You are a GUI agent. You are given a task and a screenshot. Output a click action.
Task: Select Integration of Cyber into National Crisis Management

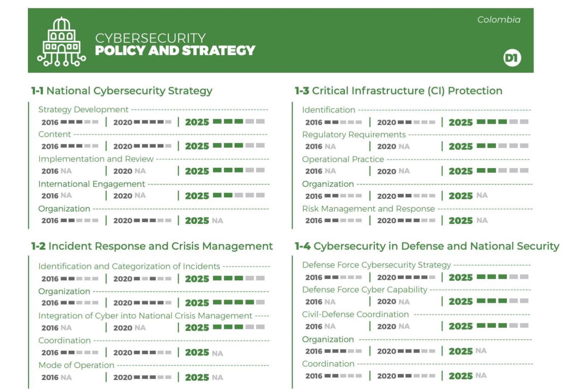(x=145, y=316)
